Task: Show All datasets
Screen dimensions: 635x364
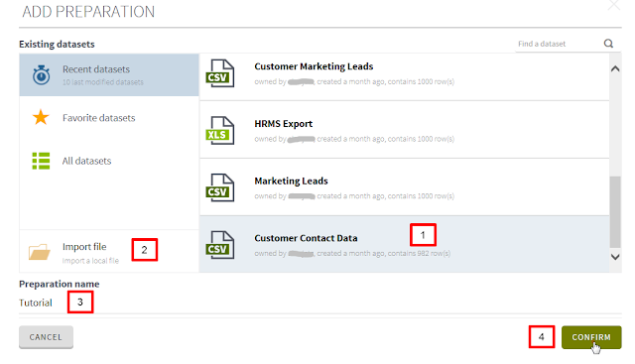Action: [x=109, y=161]
